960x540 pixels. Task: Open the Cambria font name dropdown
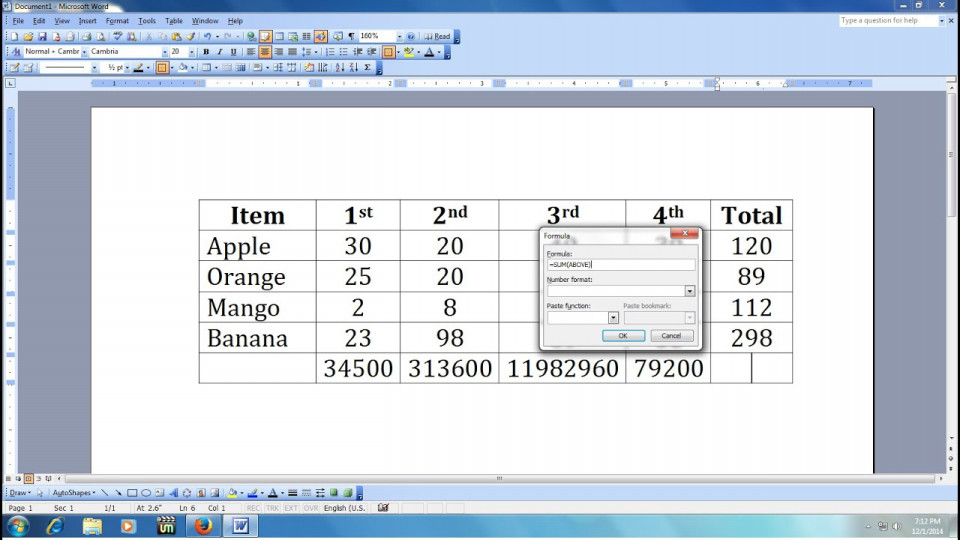pos(164,52)
